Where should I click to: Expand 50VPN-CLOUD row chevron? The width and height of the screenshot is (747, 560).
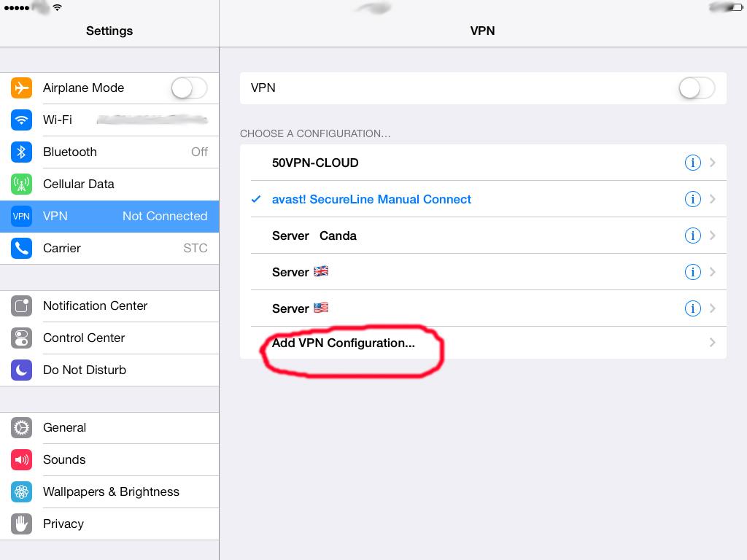713,163
